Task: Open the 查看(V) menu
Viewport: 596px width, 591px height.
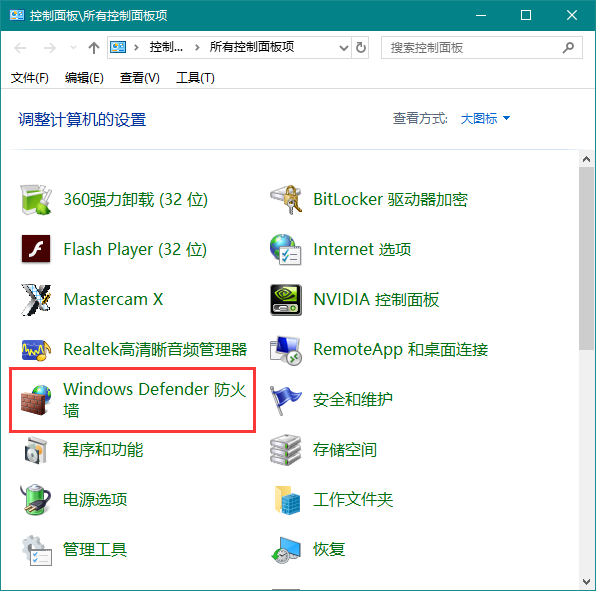Action: coord(139,78)
